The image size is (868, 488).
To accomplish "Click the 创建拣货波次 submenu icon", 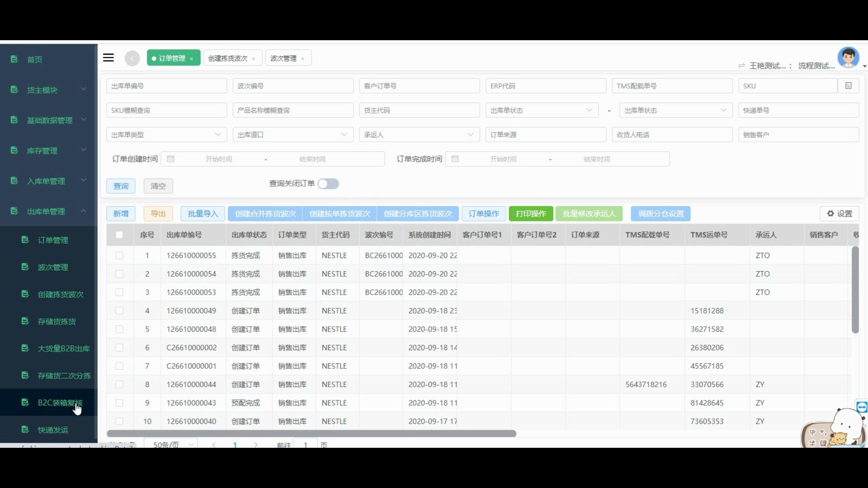I will point(25,294).
